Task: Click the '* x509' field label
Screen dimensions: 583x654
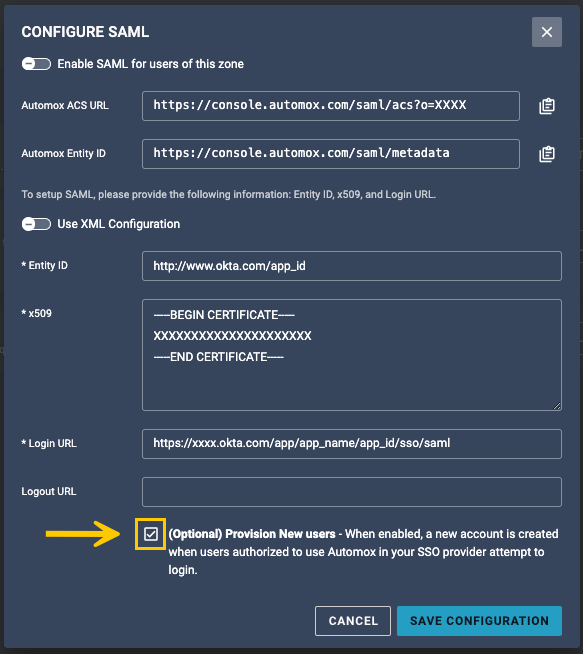Action: point(37,313)
